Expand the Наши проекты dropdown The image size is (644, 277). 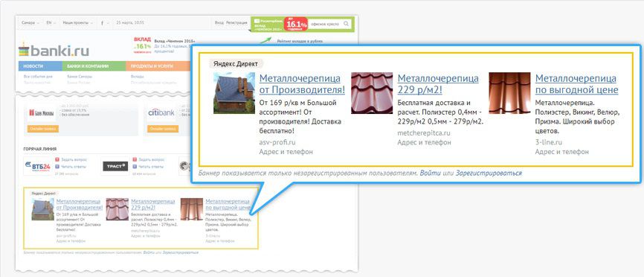pos(77,23)
